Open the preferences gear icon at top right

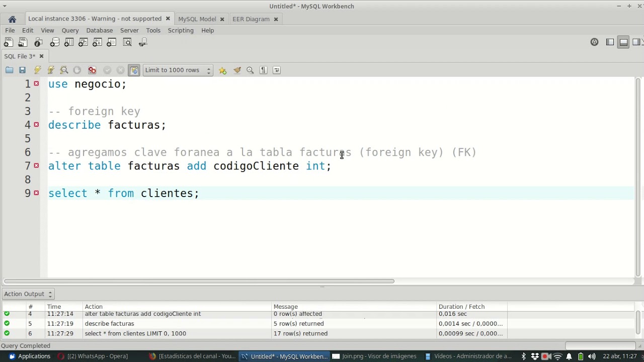coord(594,43)
